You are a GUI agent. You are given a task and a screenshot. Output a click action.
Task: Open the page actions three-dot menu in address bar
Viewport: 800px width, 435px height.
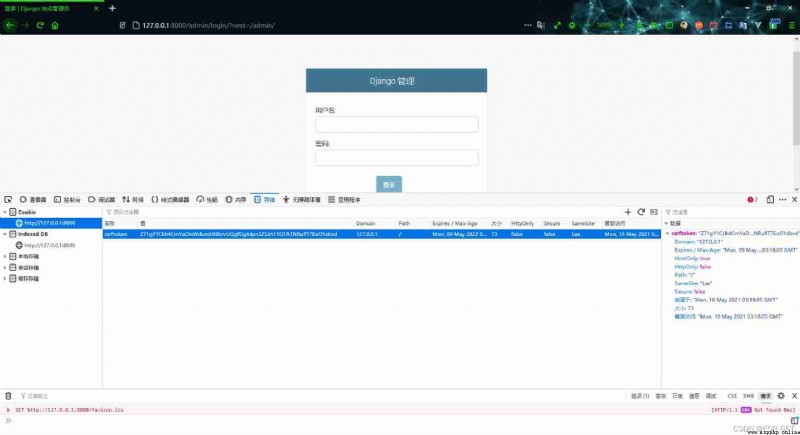click(528, 25)
